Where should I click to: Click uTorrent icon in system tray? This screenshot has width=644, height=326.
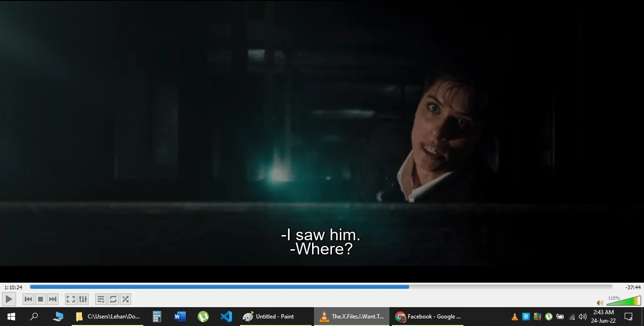tap(549, 317)
